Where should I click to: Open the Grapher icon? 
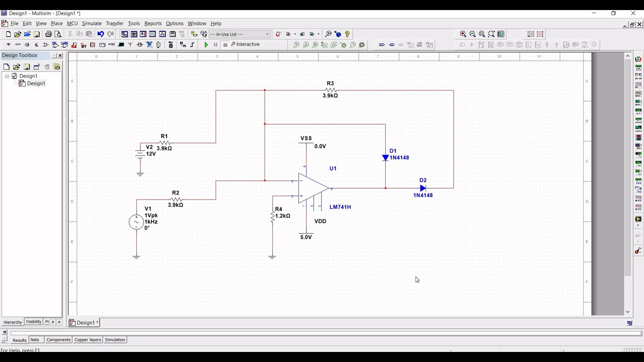click(163, 34)
